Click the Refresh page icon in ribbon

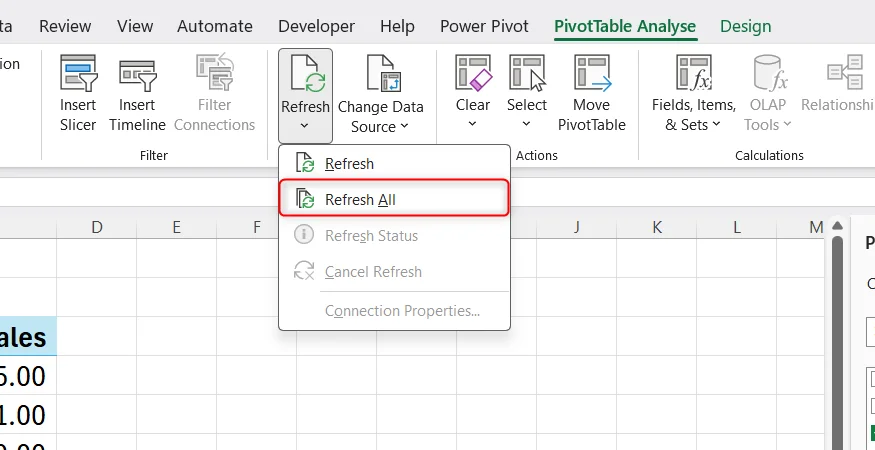point(307,73)
